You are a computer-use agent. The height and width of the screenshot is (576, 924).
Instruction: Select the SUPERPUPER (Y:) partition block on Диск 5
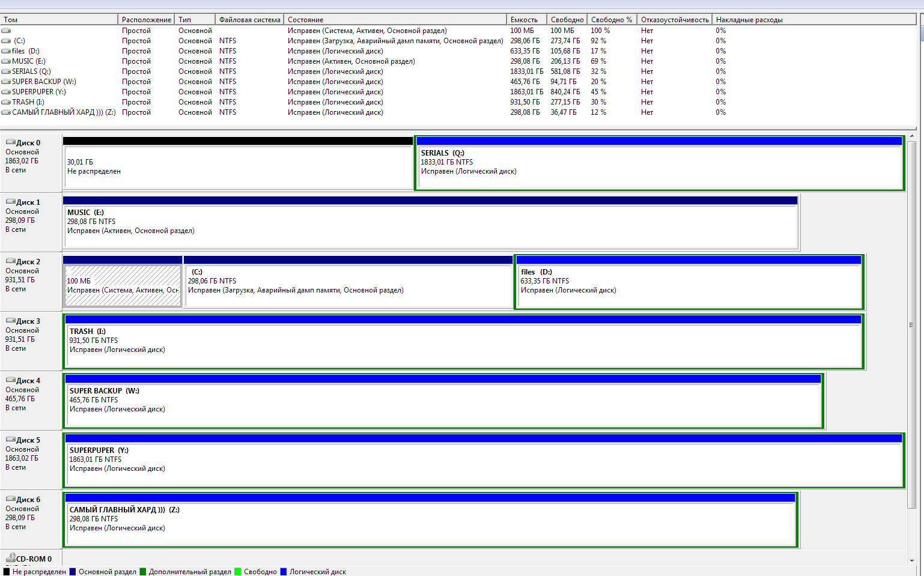[484, 460]
